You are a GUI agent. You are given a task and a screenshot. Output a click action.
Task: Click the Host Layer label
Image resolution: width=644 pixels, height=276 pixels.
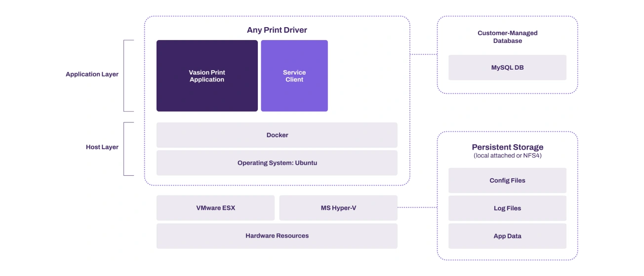102,147
